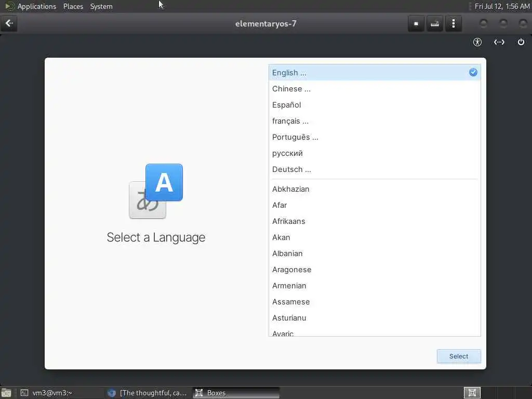Select the Chinese language row
532x399 pixels.
coord(375,89)
